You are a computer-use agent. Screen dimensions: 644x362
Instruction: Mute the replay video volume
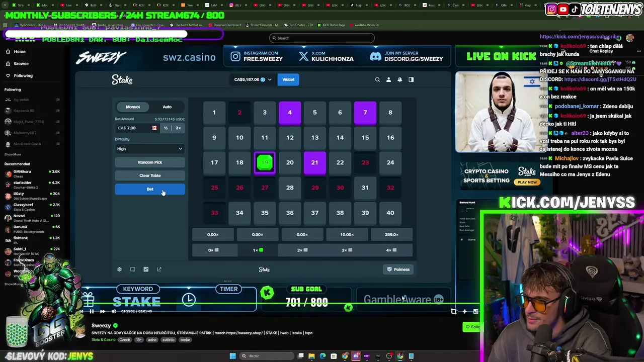coord(114,311)
